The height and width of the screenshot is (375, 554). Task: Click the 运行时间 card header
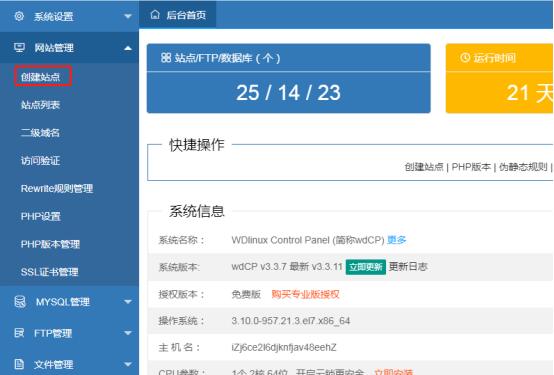point(499,58)
